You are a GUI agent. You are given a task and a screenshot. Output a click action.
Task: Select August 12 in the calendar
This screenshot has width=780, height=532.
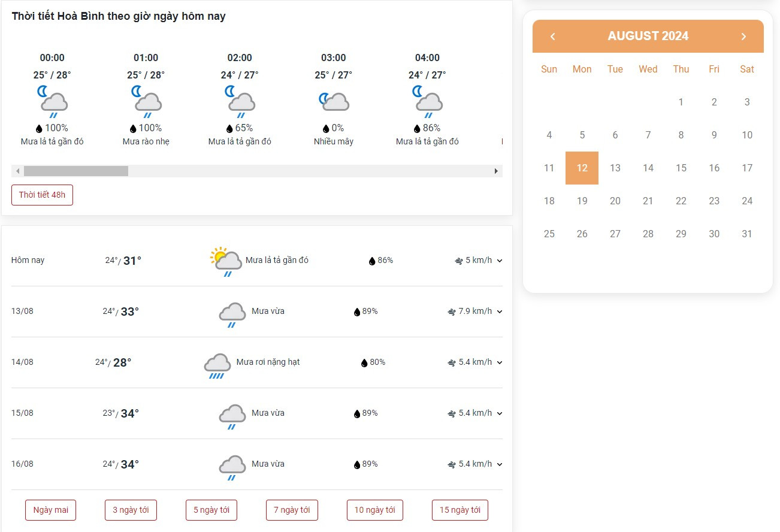582,168
